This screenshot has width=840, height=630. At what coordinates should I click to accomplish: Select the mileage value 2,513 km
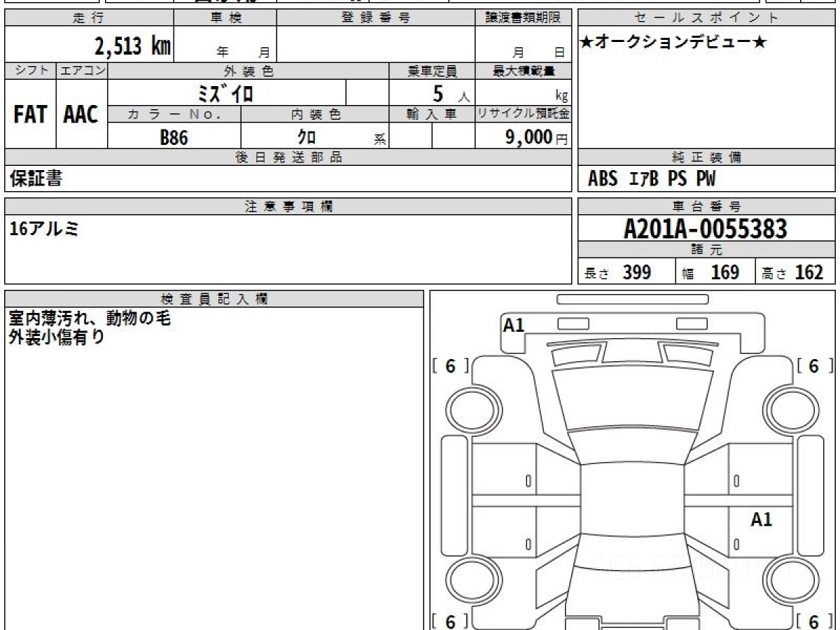tap(133, 46)
